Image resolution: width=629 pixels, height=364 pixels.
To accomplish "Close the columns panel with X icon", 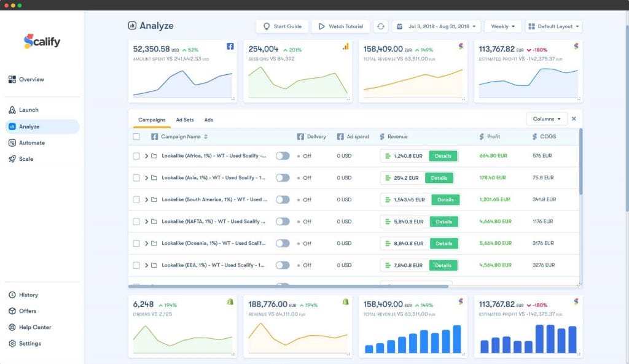I will pyautogui.click(x=574, y=118).
